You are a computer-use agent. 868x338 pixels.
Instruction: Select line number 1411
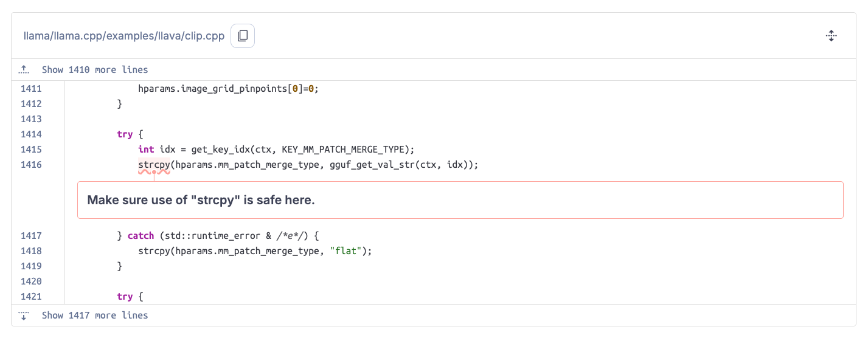click(31, 89)
